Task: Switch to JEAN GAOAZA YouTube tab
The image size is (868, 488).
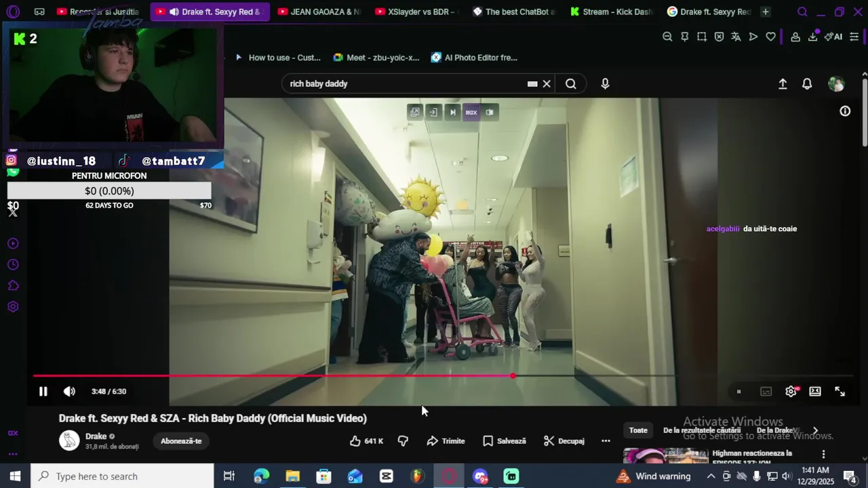Action: tap(319, 12)
